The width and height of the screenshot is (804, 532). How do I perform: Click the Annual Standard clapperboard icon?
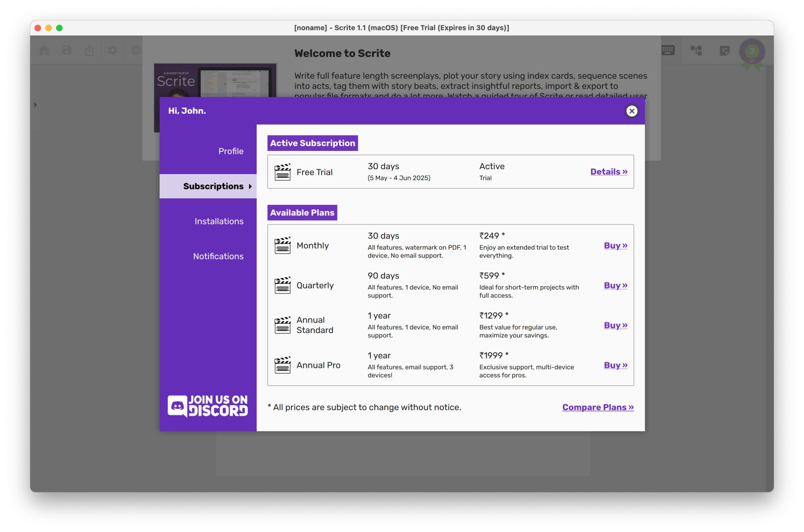point(282,325)
